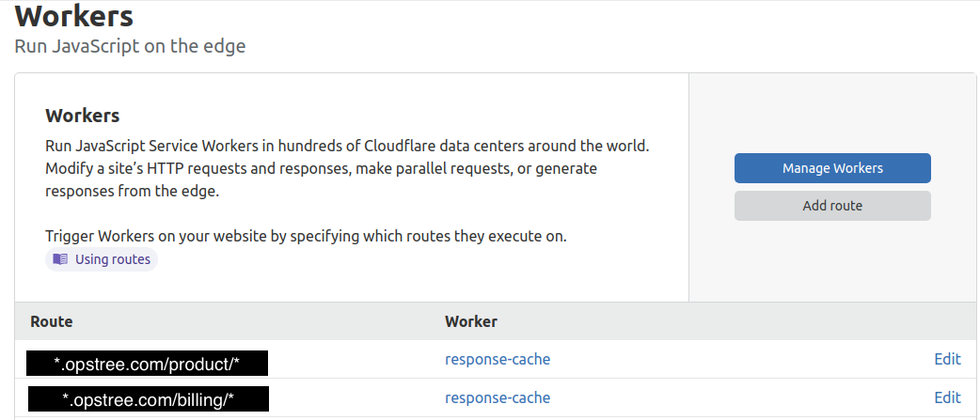The height and width of the screenshot is (420, 980).
Task: Click the paragraph describing JavaScript Service Workers
Action: (347, 169)
